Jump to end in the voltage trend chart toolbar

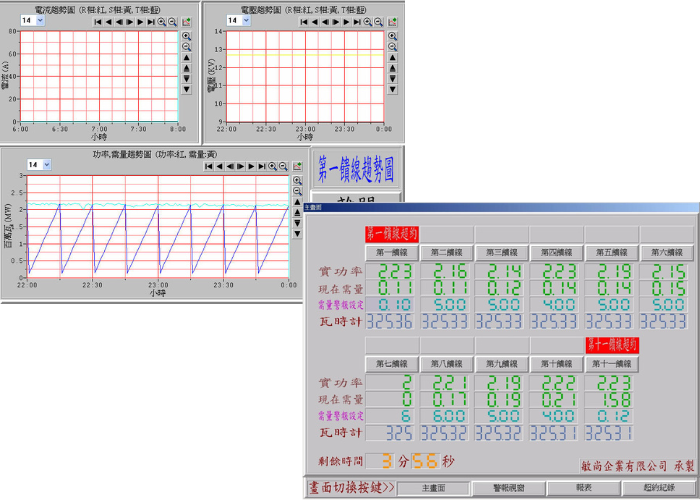pos(357,22)
